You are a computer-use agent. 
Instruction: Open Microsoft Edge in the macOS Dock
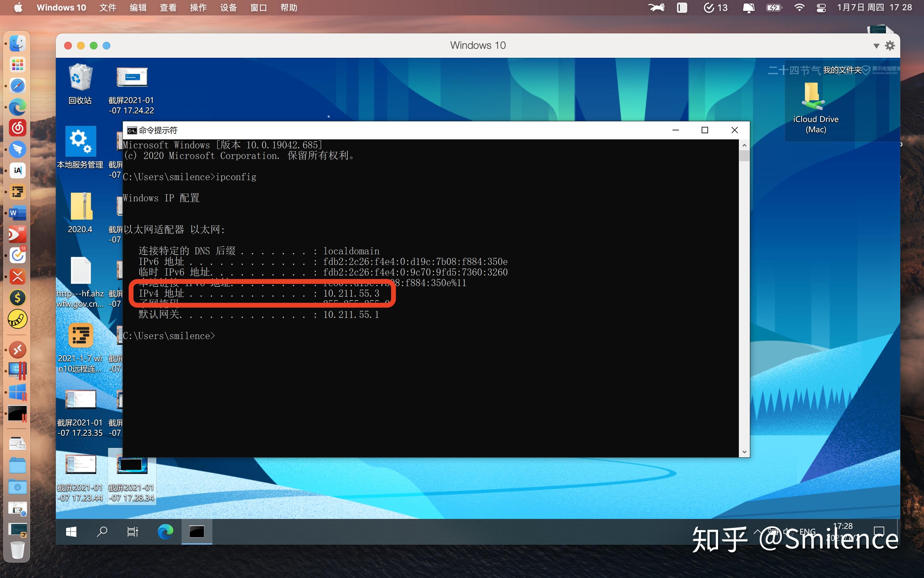[x=18, y=107]
